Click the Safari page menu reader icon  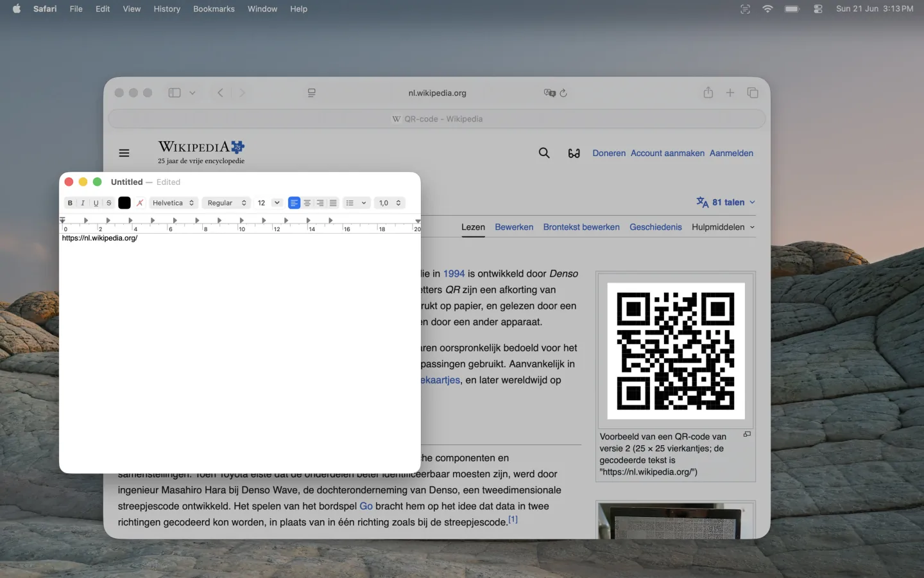pyautogui.click(x=312, y=92)
